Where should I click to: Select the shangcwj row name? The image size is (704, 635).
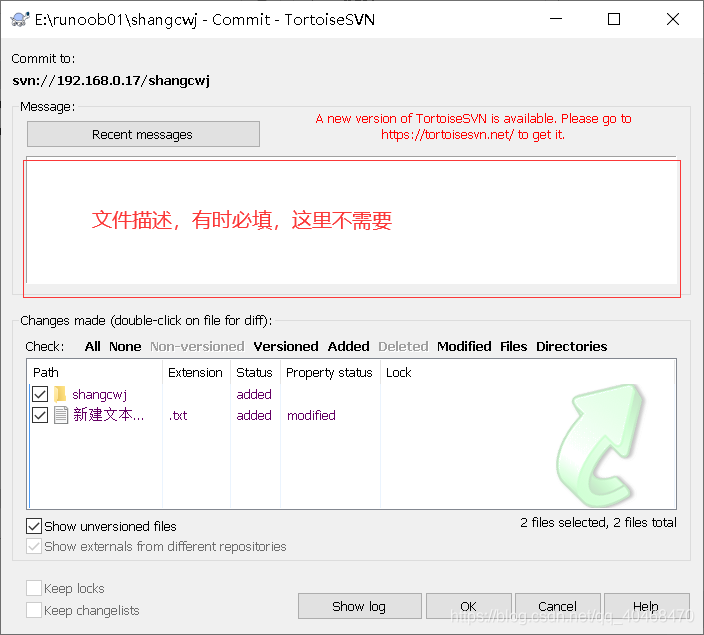(x=99, y=394)
